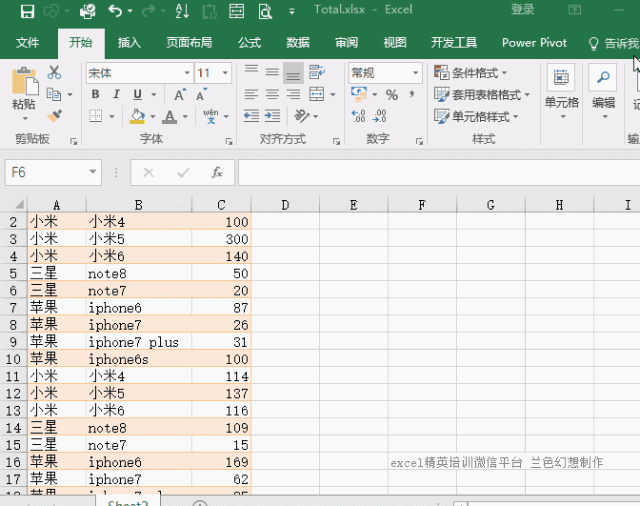The width and height of the screenshot is (640, 506).
Task: Increase indent
Action: tap(272, 116)
